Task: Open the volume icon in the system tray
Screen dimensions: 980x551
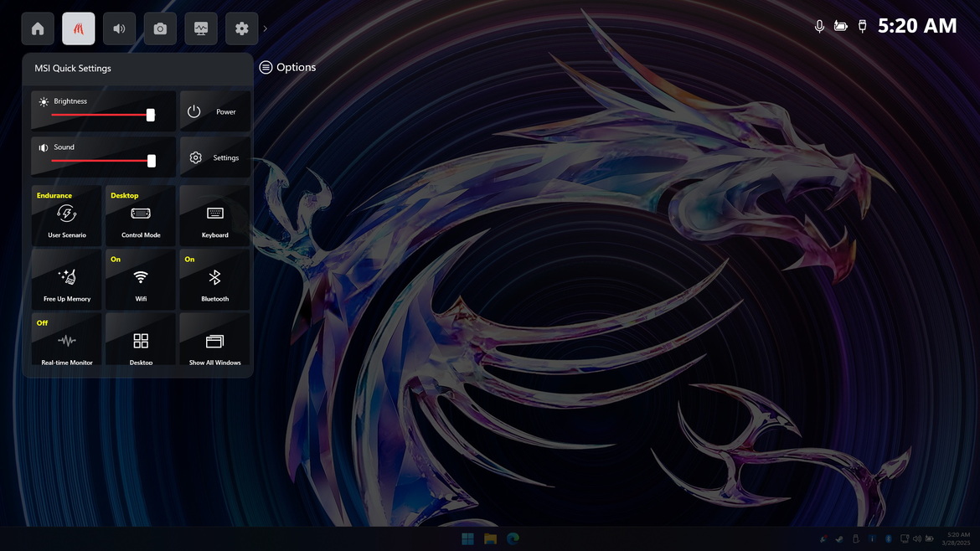Action: tap(917, 538)
